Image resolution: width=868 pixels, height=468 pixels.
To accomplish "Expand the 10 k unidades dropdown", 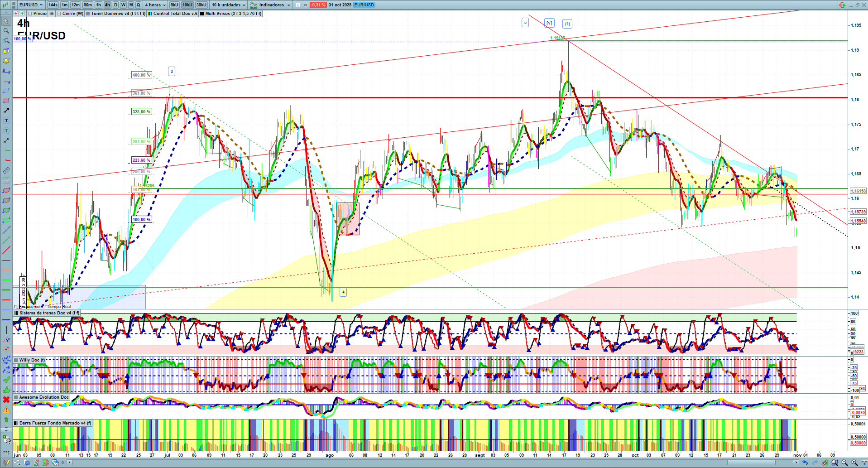I will 229,5.
